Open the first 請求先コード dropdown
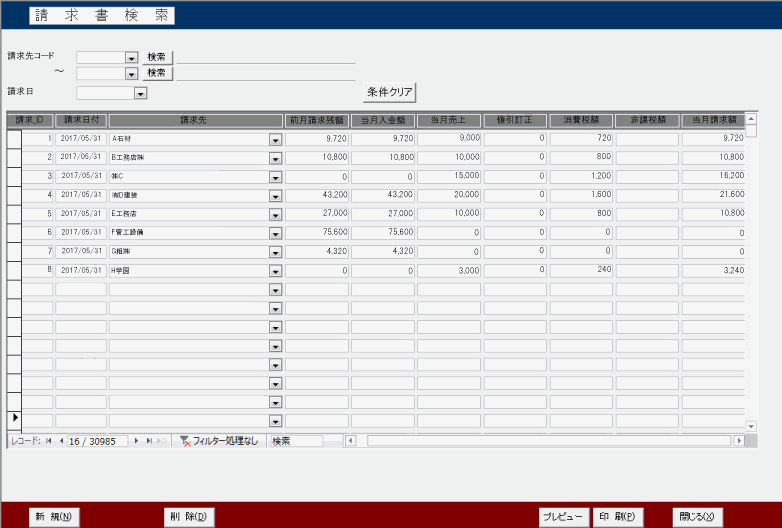Screen dimensions: 782x528 tap(131, 58)
